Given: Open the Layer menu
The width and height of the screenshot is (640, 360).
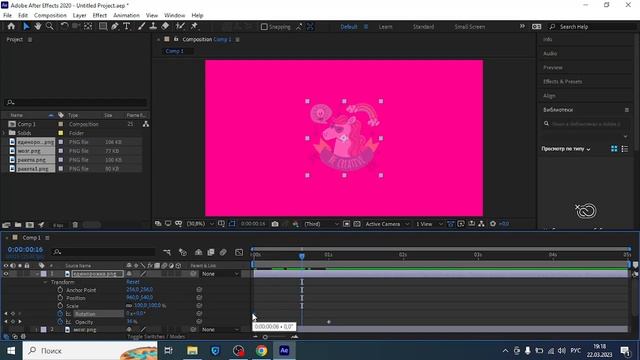Looking at the screenshot, I should click(x=80, y=16).
